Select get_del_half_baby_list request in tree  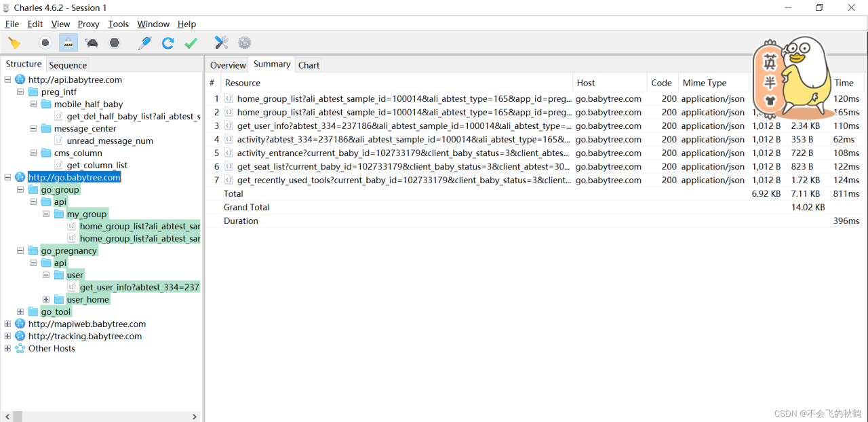click(x=134, y=116)
